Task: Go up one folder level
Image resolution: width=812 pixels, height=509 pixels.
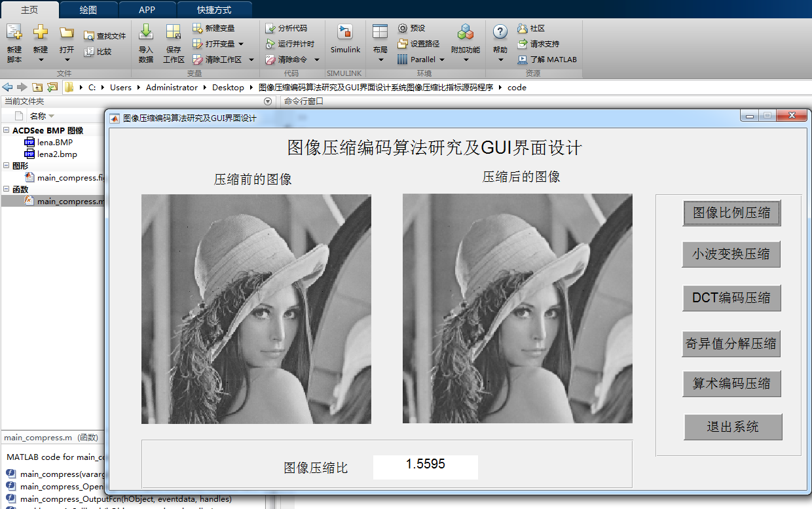Action: click(37, 87)
